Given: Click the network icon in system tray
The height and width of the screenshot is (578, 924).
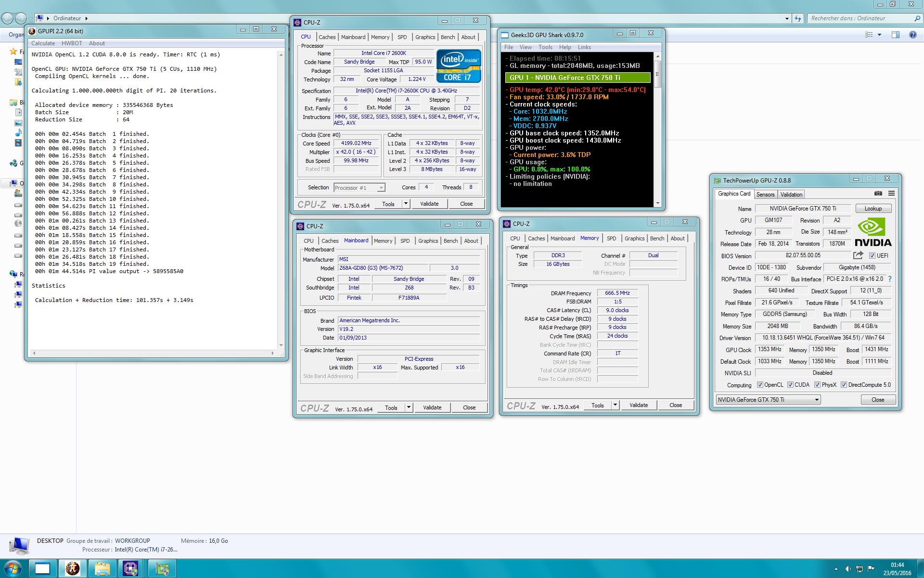Looking at the screenshot, I should [860, 569].
